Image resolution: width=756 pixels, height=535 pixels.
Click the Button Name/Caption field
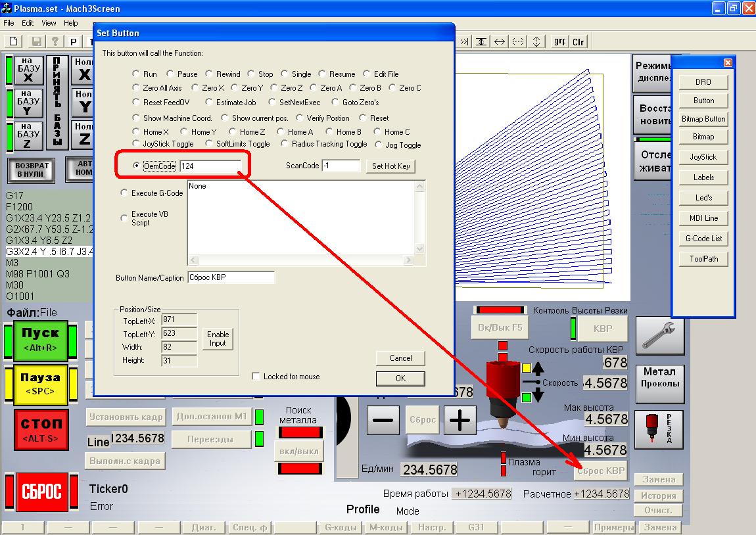(231, 277)
